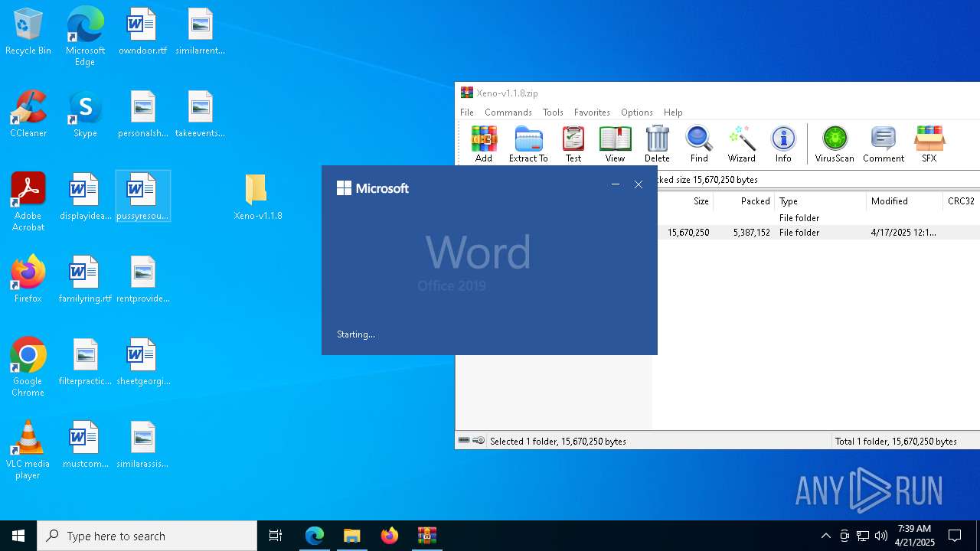Click the Add toolbar icon in WinRAR
This screenshot has height=551, width=980.
tap(484, 145)
